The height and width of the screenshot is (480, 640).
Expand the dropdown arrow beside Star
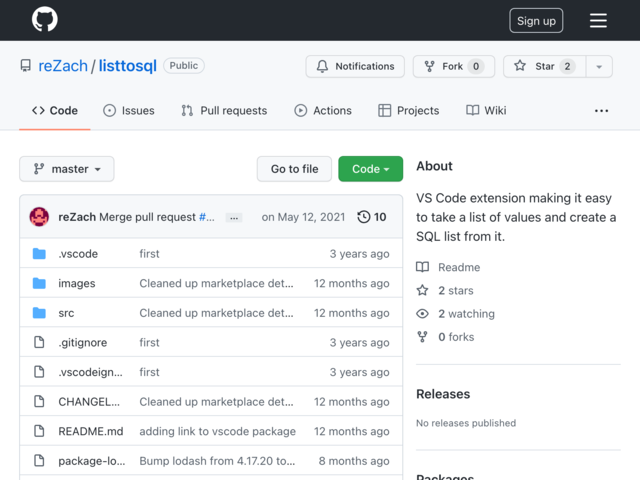coord(599,67)
